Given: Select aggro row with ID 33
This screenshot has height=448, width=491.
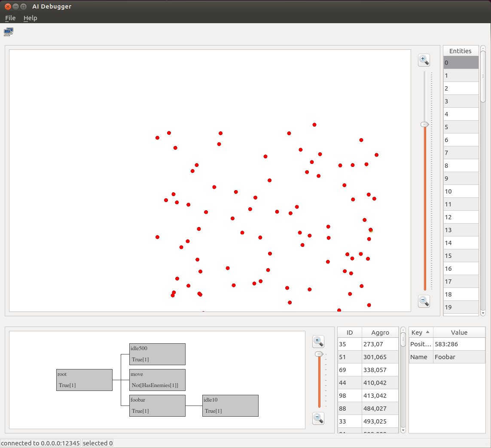Looking at the screenshot, I should 368,421.
